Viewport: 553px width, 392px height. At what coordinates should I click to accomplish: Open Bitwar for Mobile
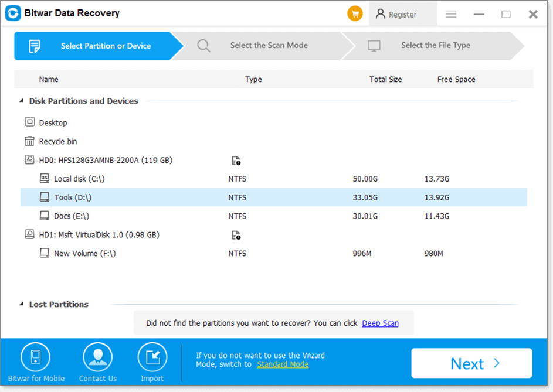36,358
